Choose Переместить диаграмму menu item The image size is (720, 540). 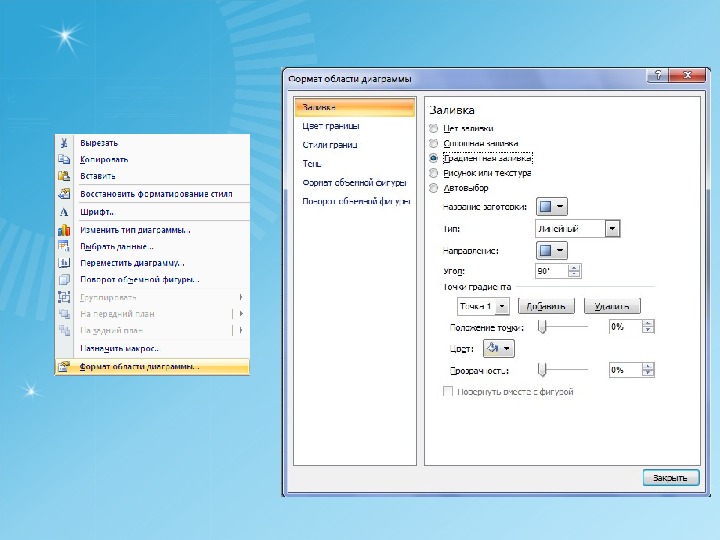[152, 263]
